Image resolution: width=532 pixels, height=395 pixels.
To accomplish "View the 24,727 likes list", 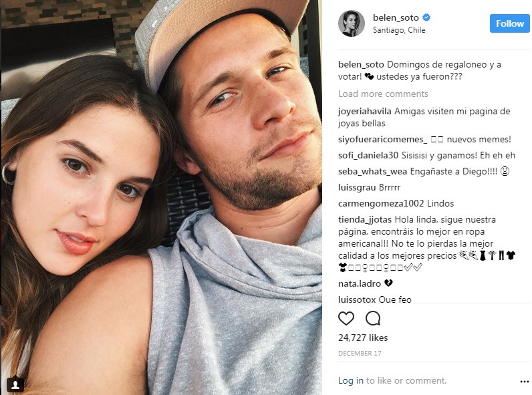I will pos(363,338).
